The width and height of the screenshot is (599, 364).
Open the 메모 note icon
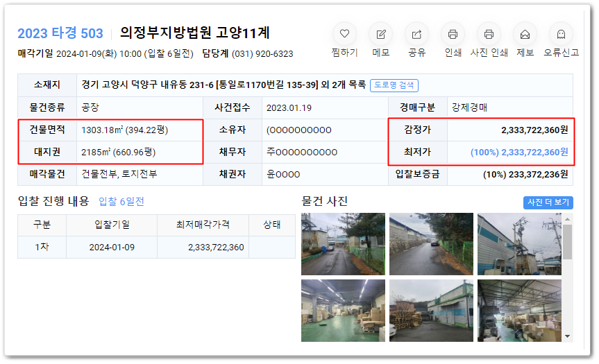(x=381, y=34)
